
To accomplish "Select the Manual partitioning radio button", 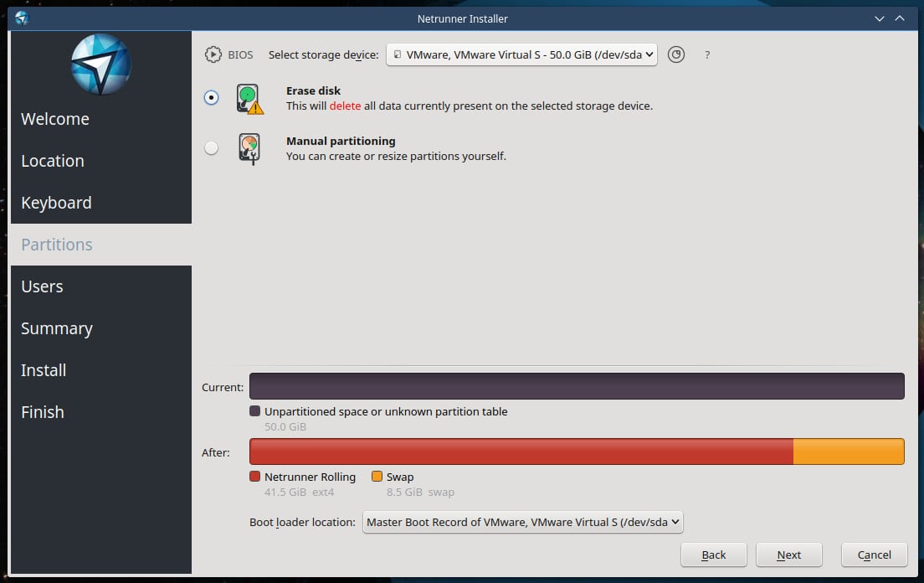I will point(211,148).
